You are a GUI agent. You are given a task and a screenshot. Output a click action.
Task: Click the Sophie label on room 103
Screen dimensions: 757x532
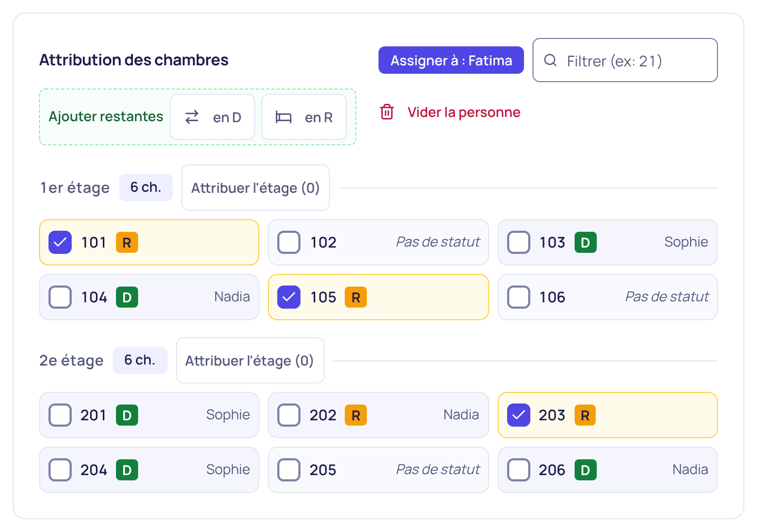pyautogui.click(x=686, y=242)
